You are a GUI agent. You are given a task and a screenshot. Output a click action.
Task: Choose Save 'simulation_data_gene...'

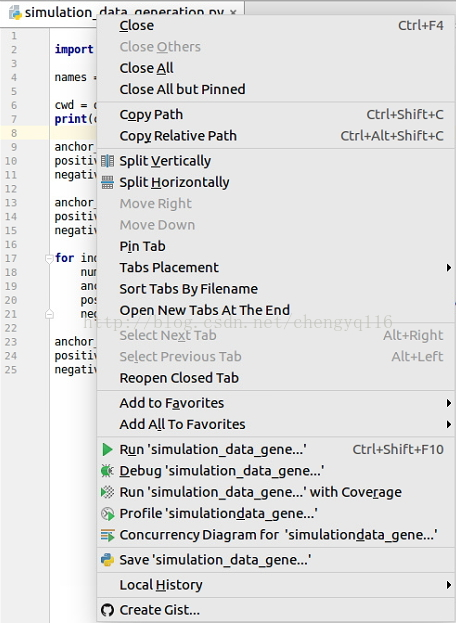point(276,560)
